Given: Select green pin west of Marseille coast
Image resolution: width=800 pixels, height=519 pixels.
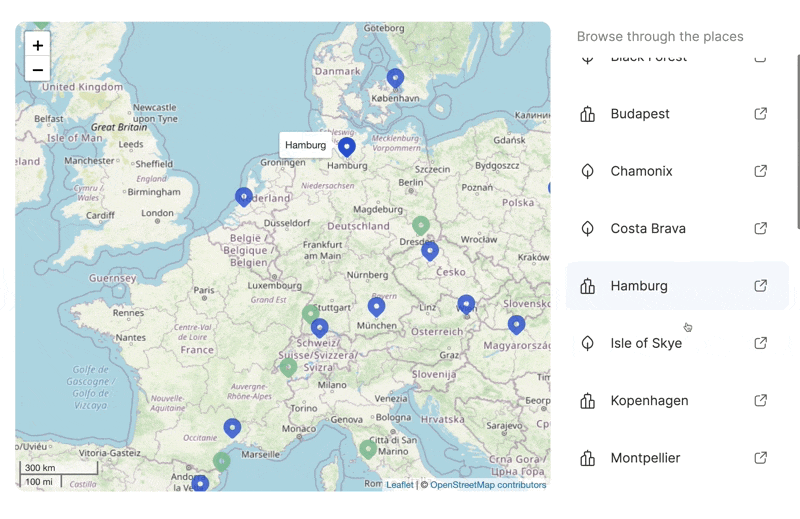Looking at the screenshot, I should [221, 461].
